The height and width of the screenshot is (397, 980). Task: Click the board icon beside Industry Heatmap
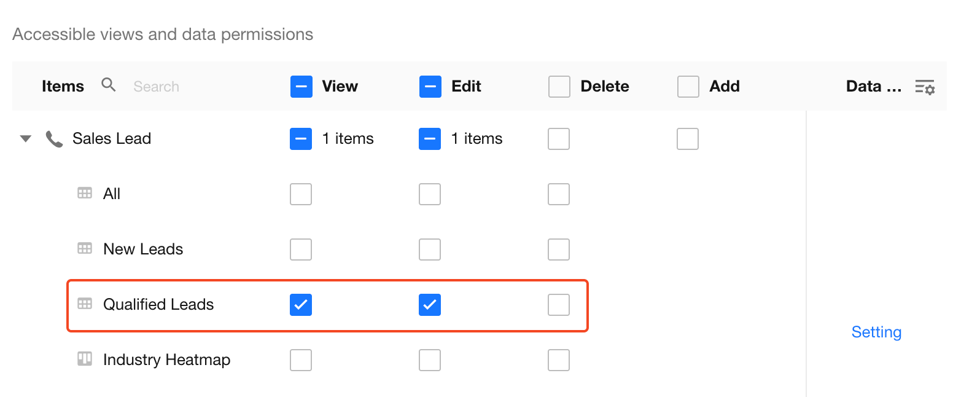coord(85,359)
